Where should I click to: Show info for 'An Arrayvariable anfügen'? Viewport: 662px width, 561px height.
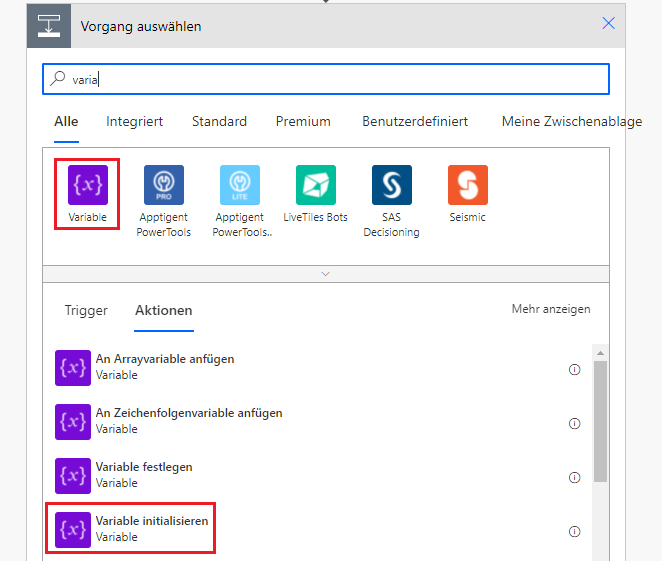coord(575,369)
